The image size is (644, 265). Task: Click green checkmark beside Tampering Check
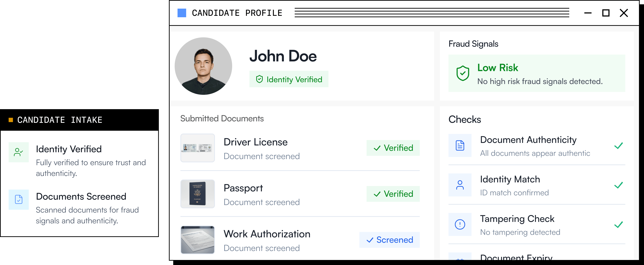(618, 225)
